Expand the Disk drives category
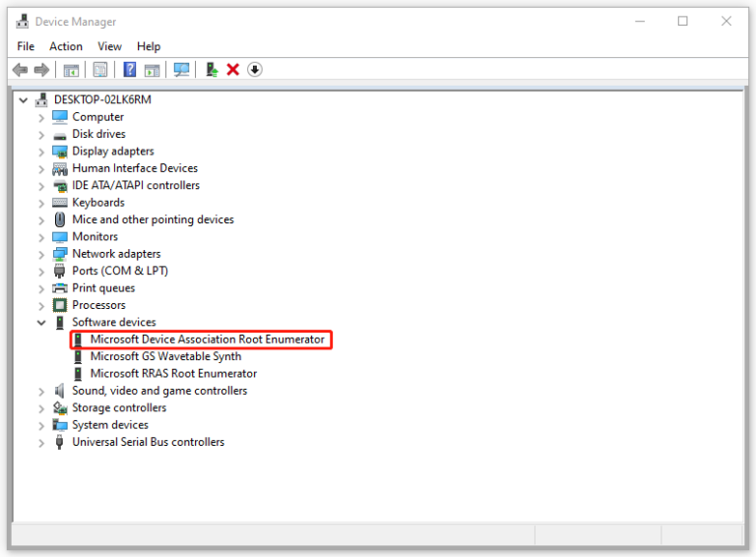This screenshot has height=557, width=756. pyautogui.click(x=41, y=135)
